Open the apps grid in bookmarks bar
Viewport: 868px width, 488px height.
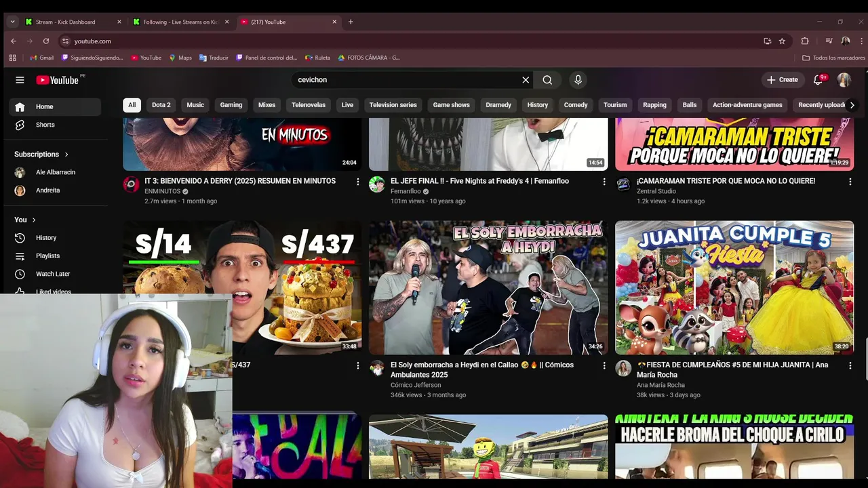pos(12,58)
